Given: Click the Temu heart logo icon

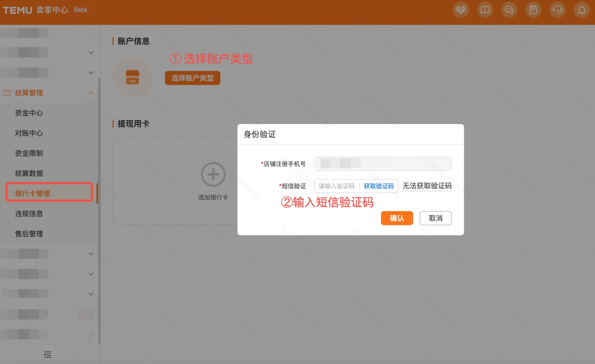Looking at the screenshot, I should tap(461, 10).
